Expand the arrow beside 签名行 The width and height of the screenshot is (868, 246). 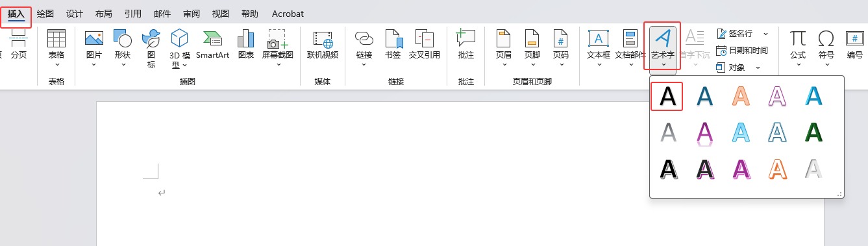765,33
